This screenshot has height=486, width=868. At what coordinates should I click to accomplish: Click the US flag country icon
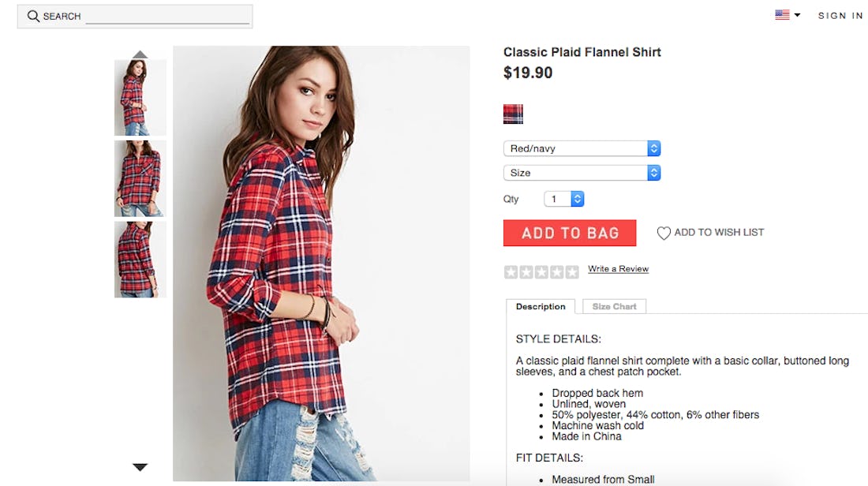pos(782,15)
